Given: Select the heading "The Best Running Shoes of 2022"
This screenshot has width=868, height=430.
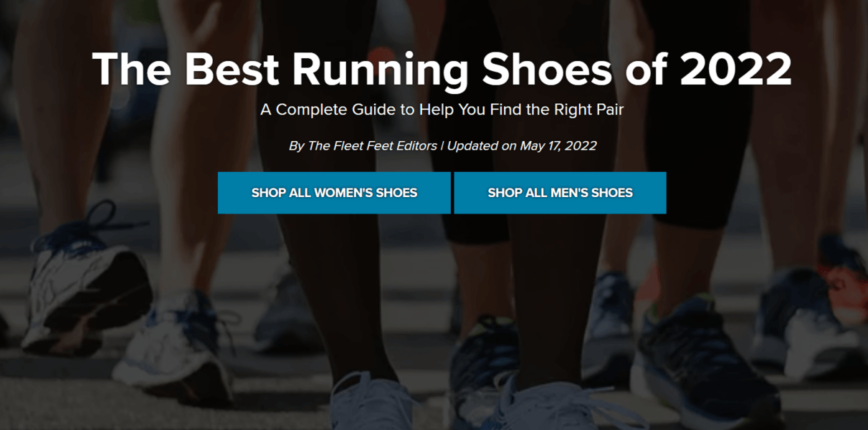Looking at the screenshot, I should point(442,69).
